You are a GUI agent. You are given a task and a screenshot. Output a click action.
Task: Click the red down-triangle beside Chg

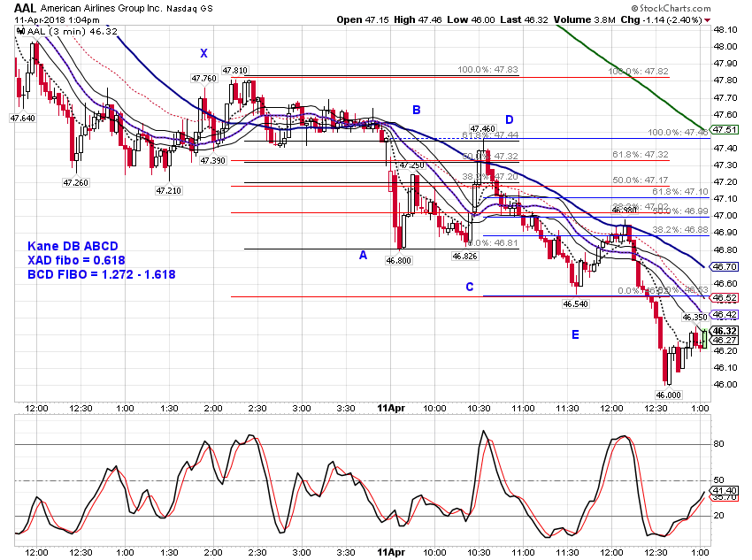[708, 20]
